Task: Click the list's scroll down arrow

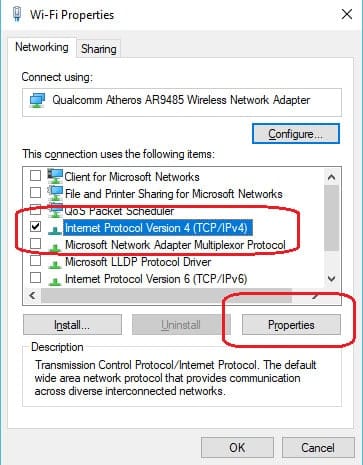Action: coord(331,278)
